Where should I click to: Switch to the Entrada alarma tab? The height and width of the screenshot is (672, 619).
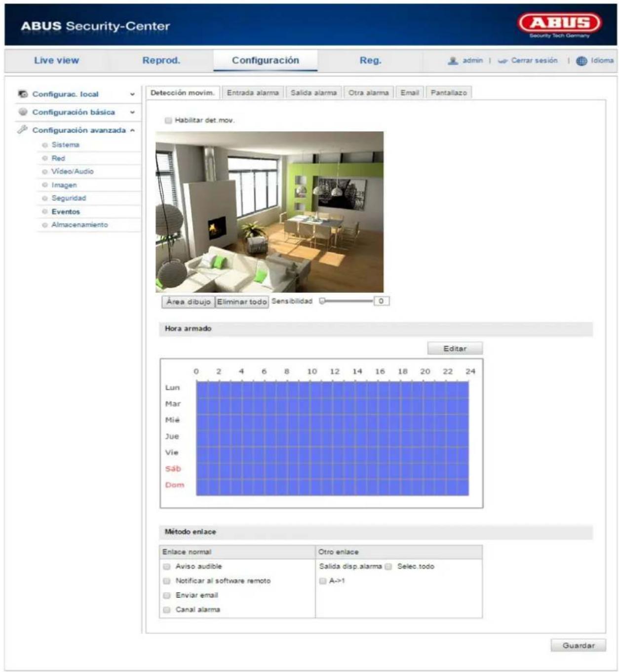253,93
